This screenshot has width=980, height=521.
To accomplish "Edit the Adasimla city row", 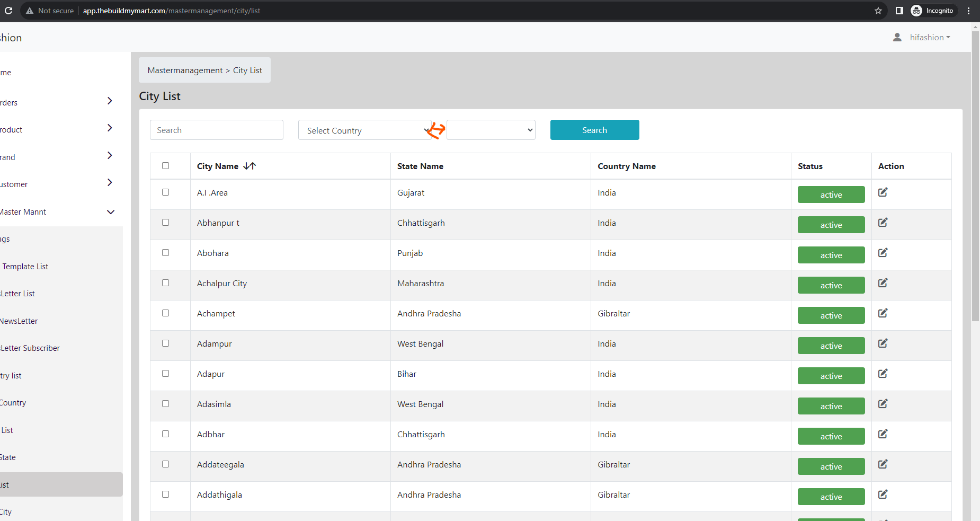I will pos(883,404).
